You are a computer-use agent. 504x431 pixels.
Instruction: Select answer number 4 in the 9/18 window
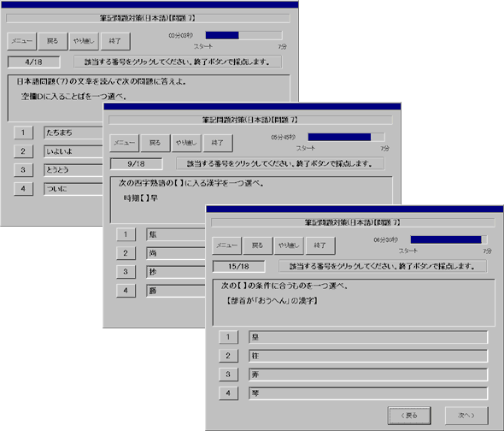[126, 291]
